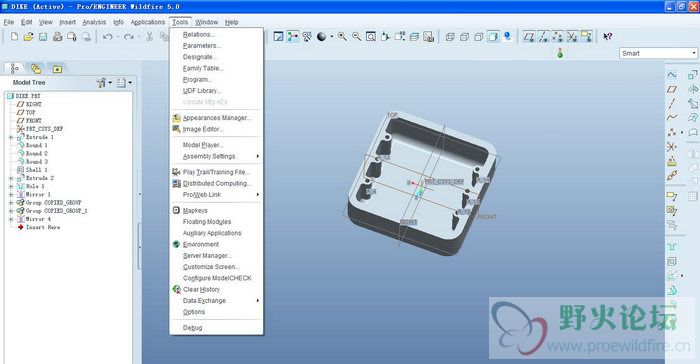Click the New file icon

pos(14,37)
